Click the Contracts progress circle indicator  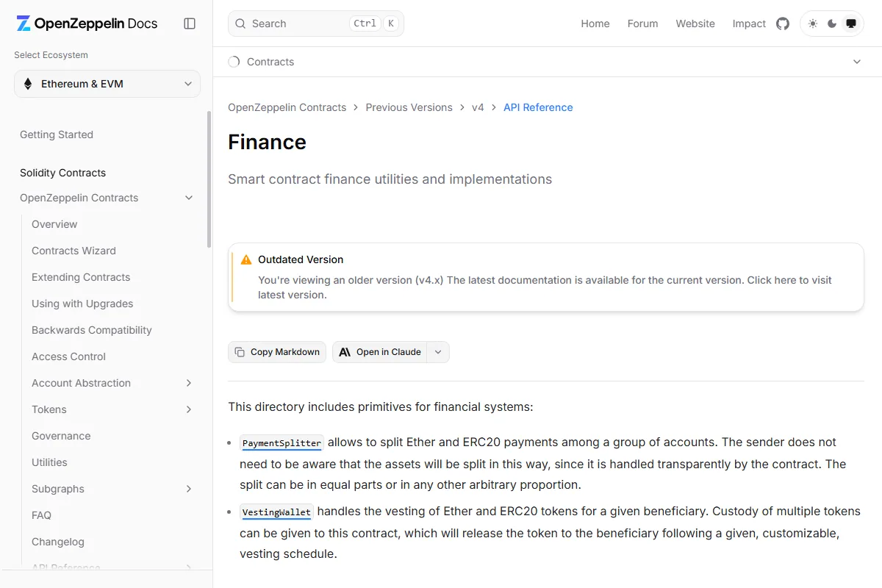(234, 62)
